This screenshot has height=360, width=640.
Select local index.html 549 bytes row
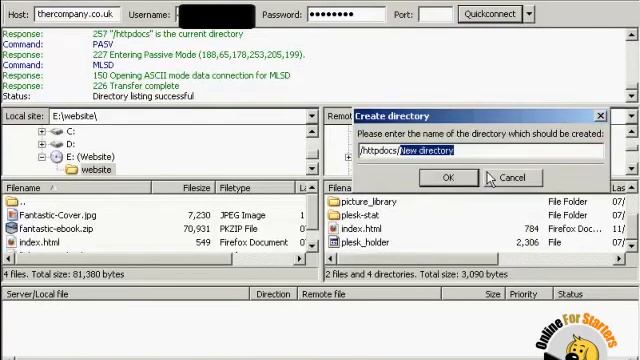pos(154,242)
